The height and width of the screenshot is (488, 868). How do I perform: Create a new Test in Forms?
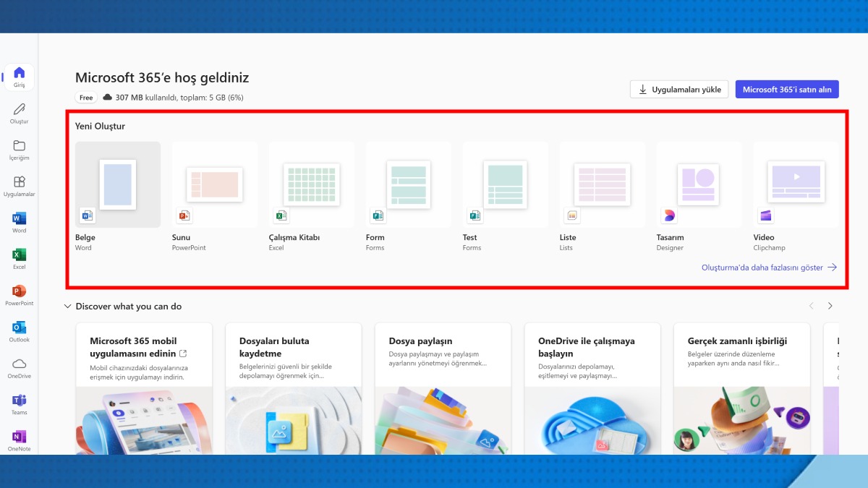coord(506,196)
